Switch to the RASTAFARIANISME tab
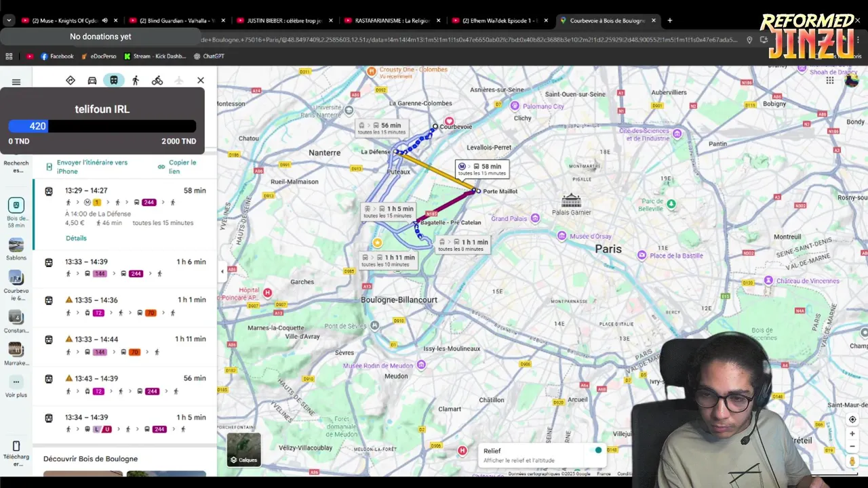Screen dimensions: 868x488 pos(391,20)
